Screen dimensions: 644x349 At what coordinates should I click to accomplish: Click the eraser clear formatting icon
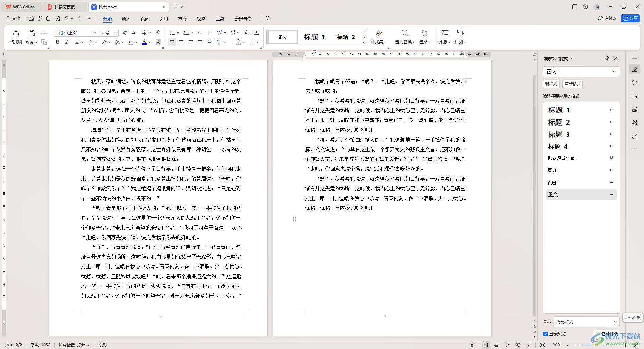coord(158,33)
